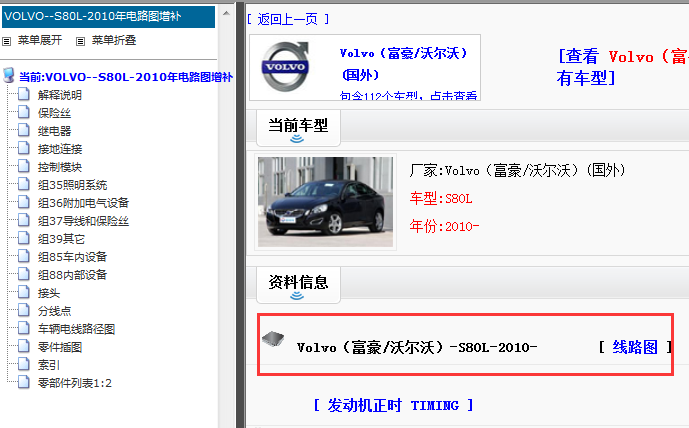Open 查看 Volvo 所有车型 link
The height and width of the screenshot is (428, 689).
tap(623, 67)
